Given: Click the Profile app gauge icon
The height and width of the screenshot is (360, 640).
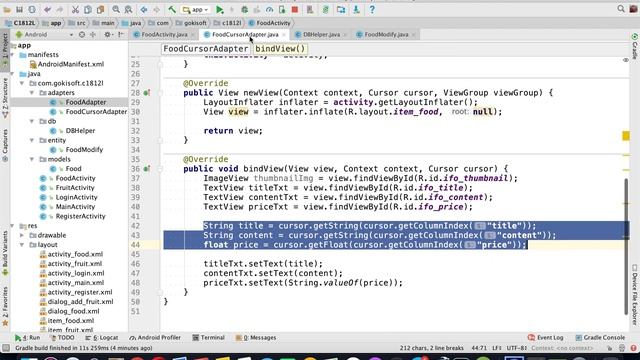Looking at the screenshot, I should (x=269, y=9).
